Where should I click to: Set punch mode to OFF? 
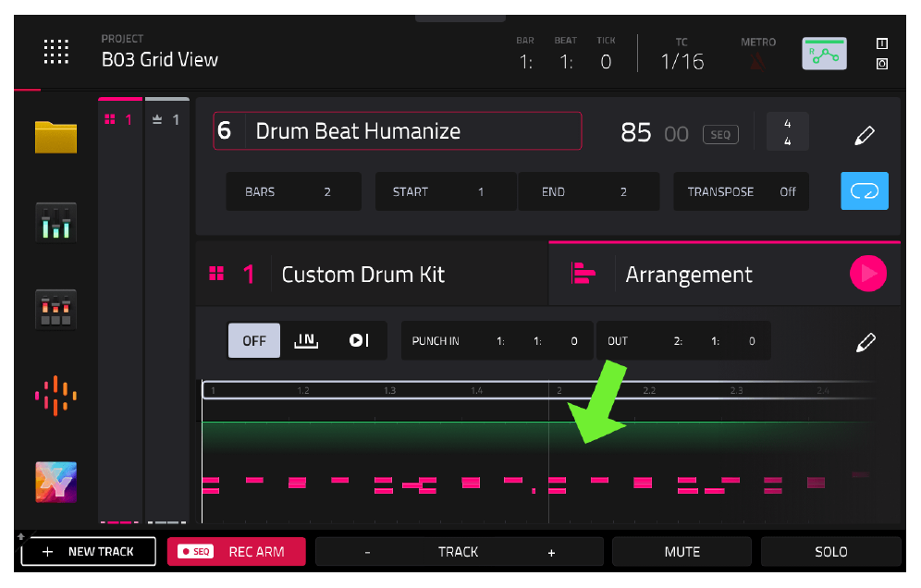pos(253,340)
